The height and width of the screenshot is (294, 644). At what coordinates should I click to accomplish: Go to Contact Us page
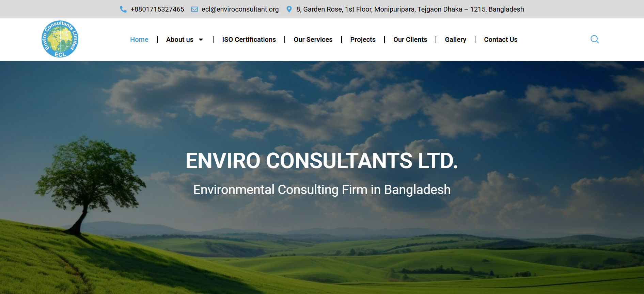(501, 39)
